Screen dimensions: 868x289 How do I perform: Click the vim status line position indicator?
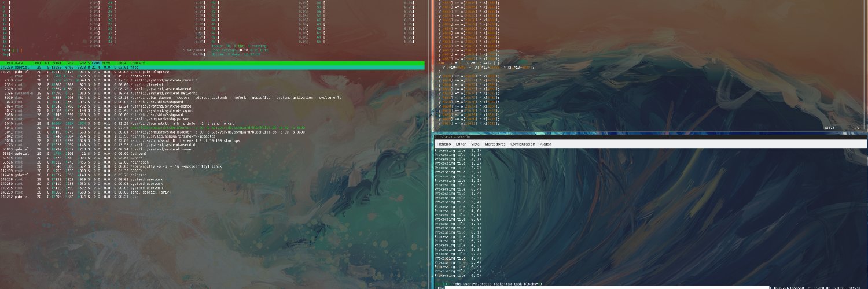[x=828, y=128]
